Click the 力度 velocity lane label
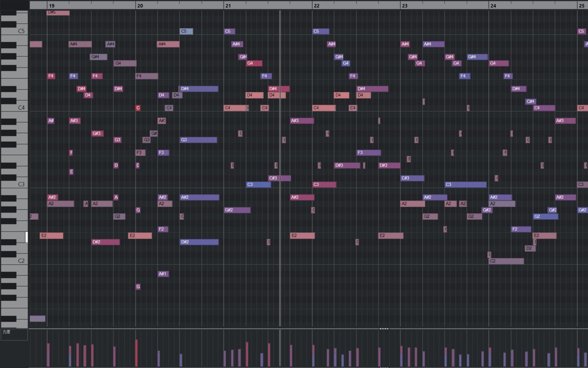The width and height of the screenshot is (588, 368). pos(6,332)
